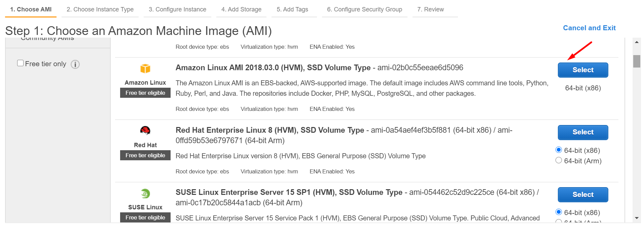Click the Amazon Linux AMI 2018.03.0 title
The height and width of the screenshot is (251, 644).
click(273, 68)
